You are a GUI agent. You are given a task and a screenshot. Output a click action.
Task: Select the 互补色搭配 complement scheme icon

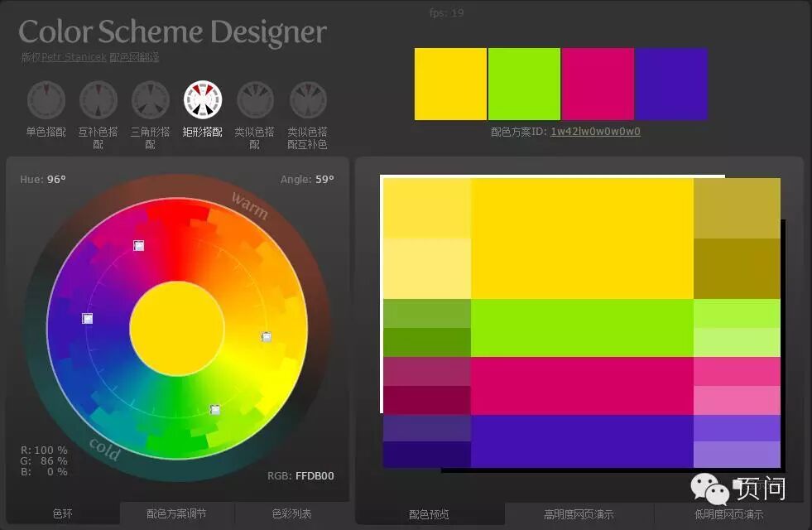pos(98,99)
